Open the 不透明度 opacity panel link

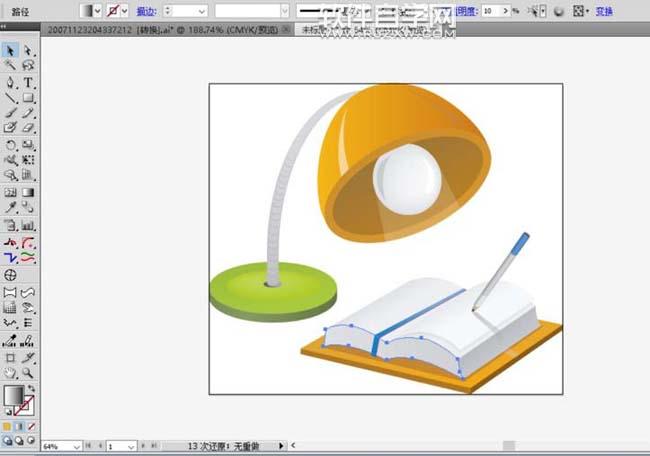click(466, 11)
